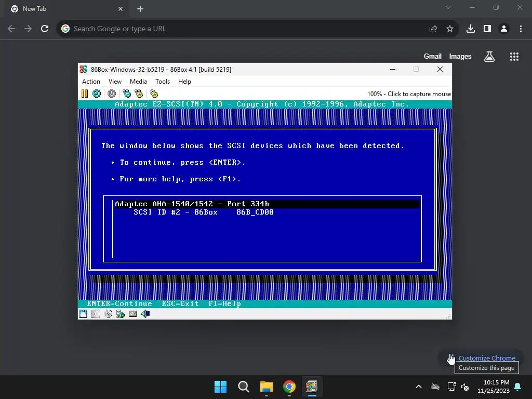Reload the Chrome page
Screen dimensions: 532x399
point(45,29)
